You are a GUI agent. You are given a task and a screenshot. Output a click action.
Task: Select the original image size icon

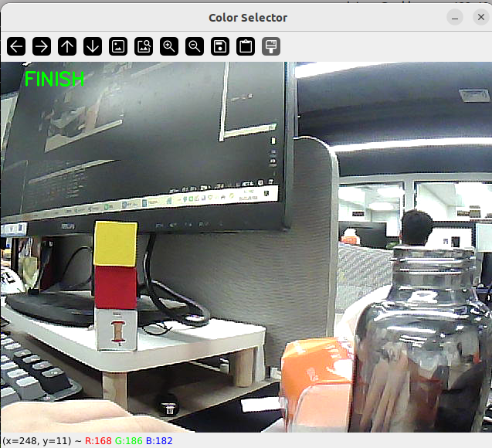118,46
